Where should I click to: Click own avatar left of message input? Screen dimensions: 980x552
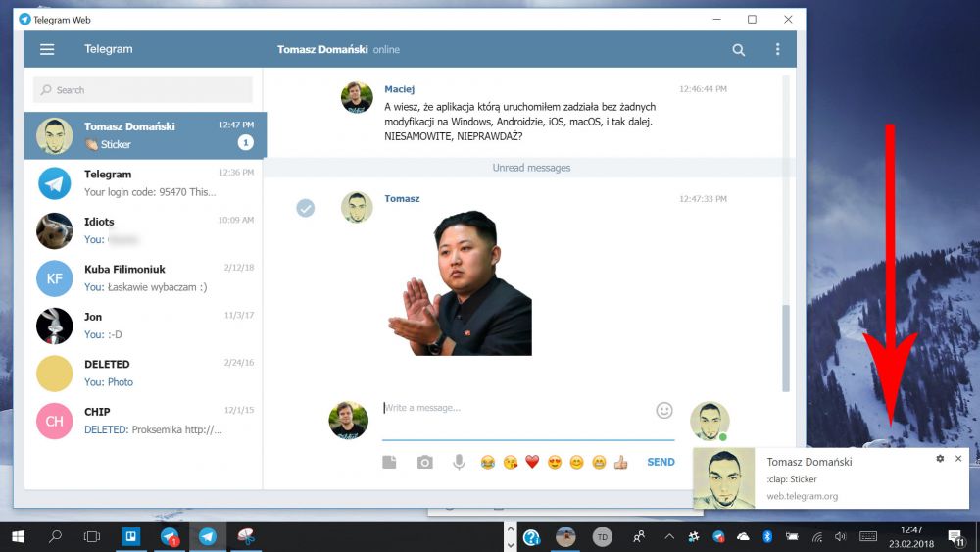click(349, 420)
